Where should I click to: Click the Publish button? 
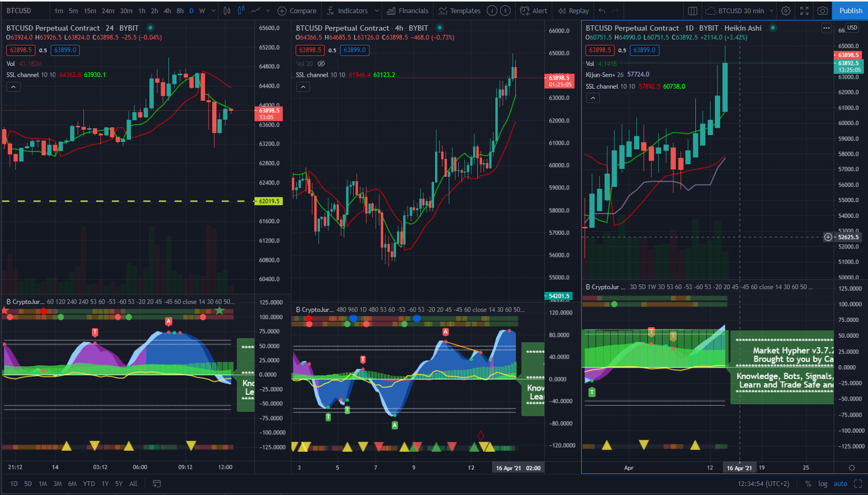(x=851, y=11)
